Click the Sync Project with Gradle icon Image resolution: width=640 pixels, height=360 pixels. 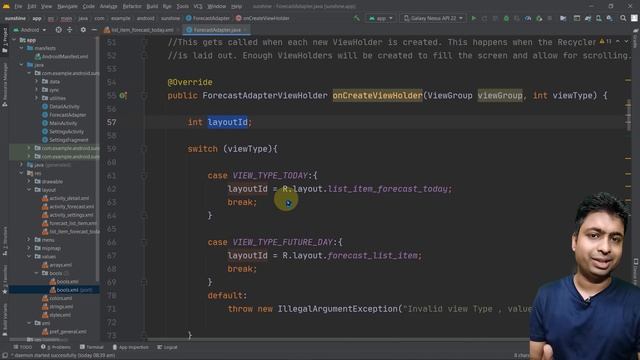tap(588, 18)
